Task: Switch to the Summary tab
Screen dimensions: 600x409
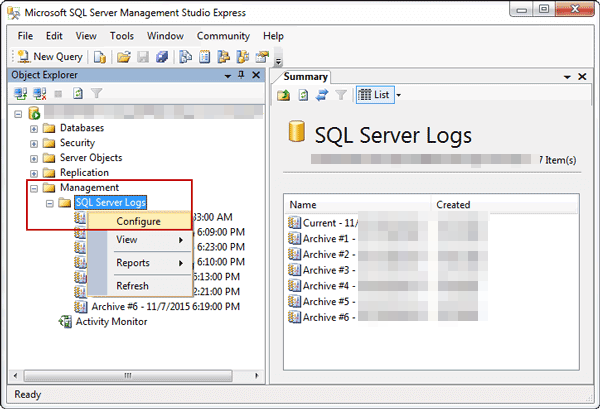Action: (x=305, y=77)
